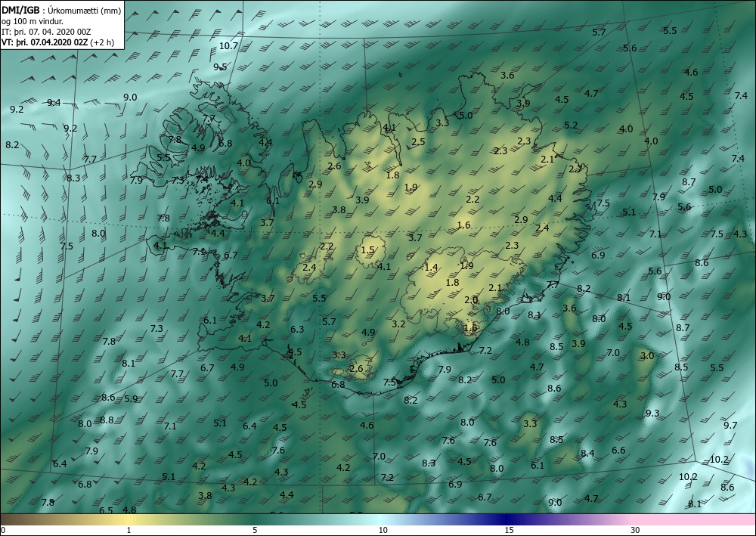
Task: Click the 1.4 value label
Action: 431,268
